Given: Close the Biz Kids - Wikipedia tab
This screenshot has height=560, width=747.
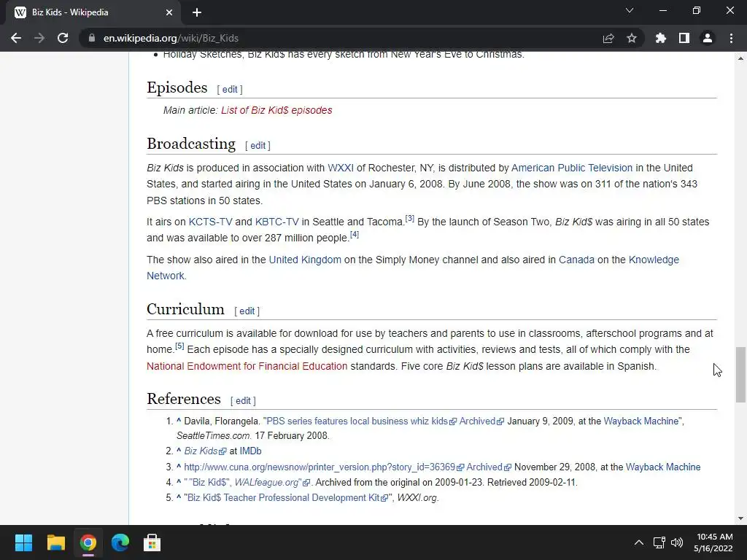Looking at the screenshot, I should [169, 12].
